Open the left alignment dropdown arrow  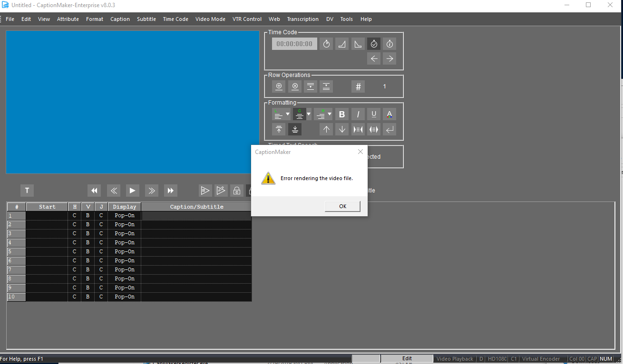click(288, 114)
